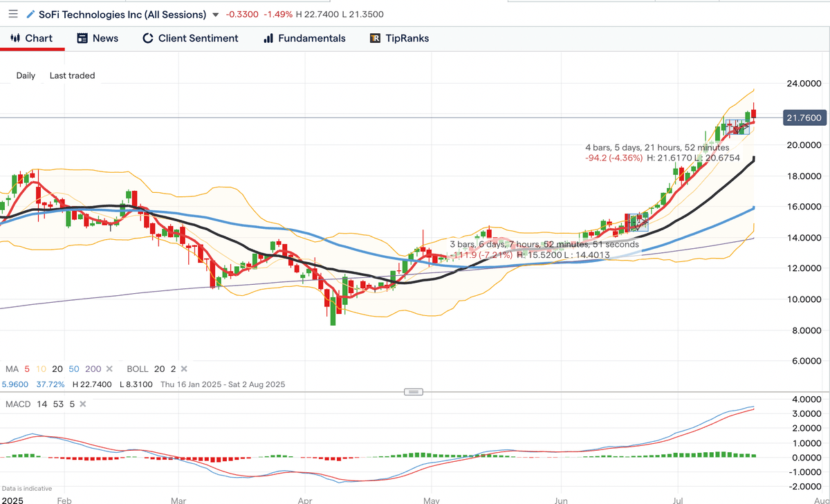Click the header low value L 21.3500

[363, 15]
